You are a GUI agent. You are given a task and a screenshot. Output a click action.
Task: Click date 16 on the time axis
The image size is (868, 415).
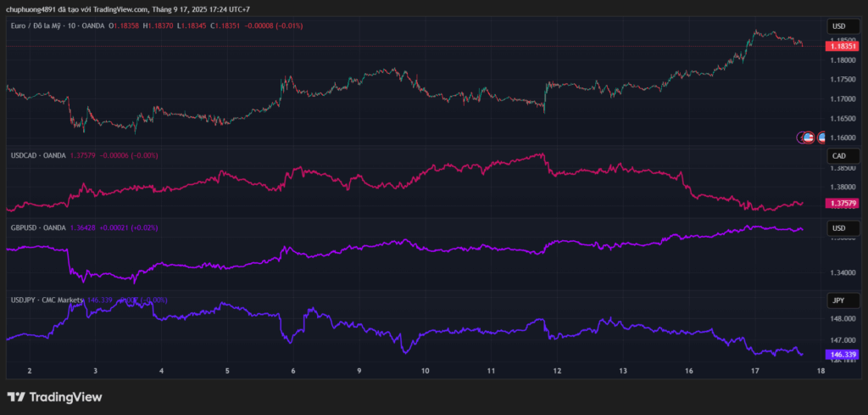[x=689, y=371]
